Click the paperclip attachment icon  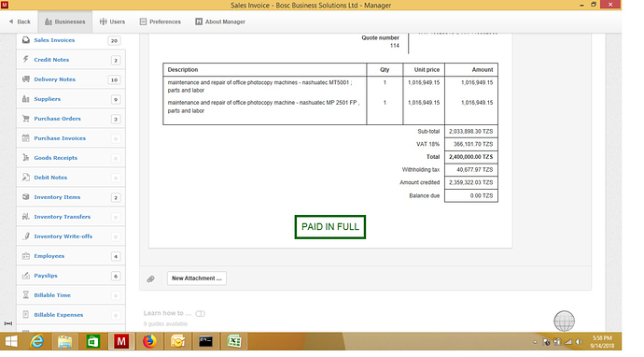150,278
